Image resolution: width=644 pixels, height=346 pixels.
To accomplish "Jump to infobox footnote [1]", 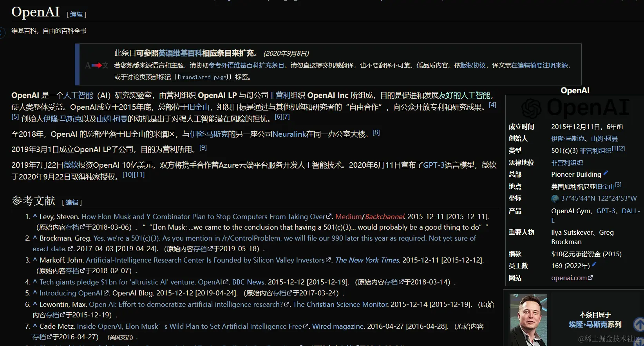I will [615, 149].
